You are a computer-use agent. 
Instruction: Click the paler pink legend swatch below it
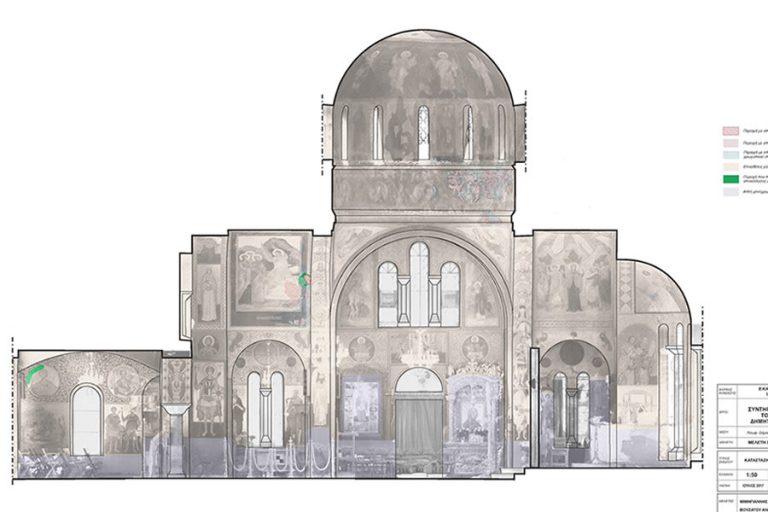pos(730,143)
